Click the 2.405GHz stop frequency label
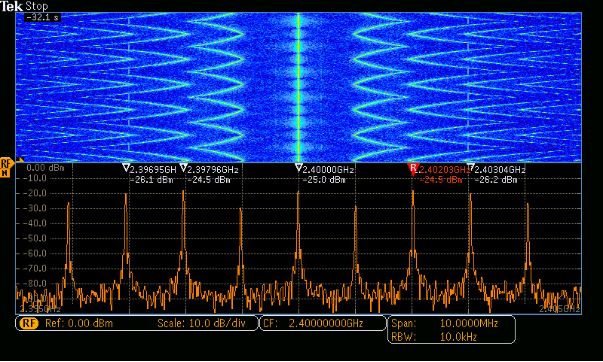The height and width of the screenshot is (362, 603). 559,309
